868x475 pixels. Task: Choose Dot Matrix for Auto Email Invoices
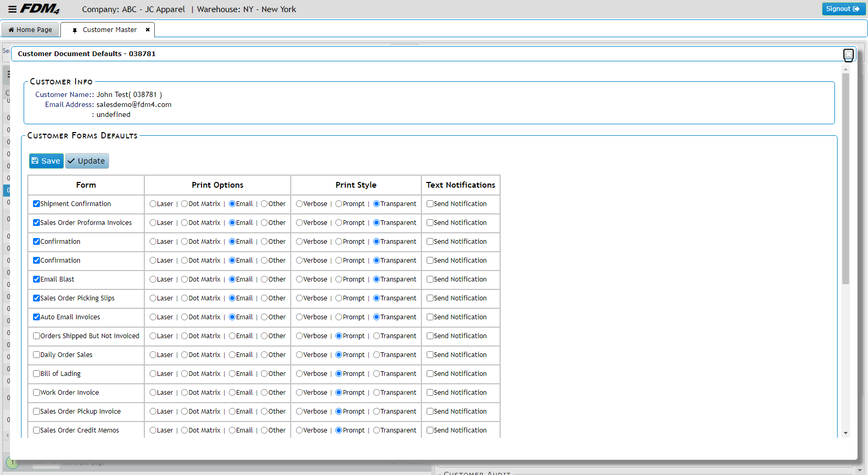point(185,317)
